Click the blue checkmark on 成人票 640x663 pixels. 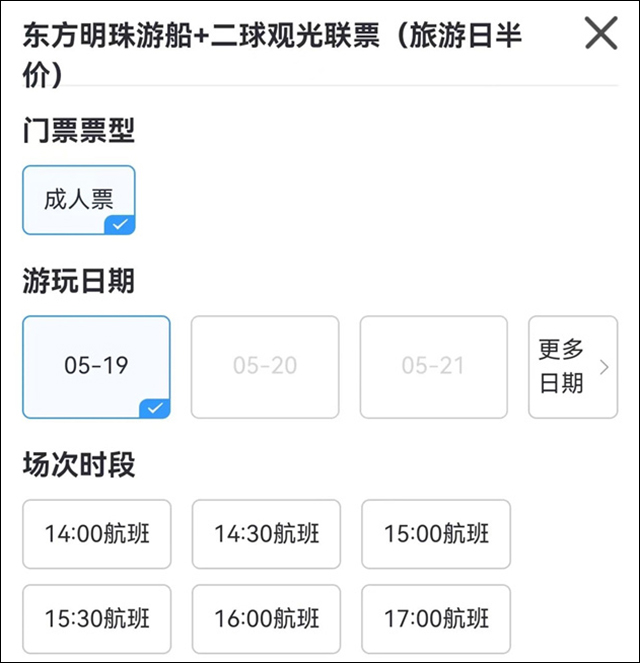click(x=120, y=225)
